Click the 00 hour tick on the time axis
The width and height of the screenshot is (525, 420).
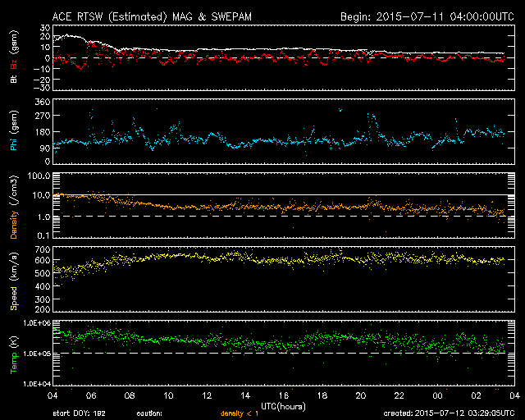[437, 396]
